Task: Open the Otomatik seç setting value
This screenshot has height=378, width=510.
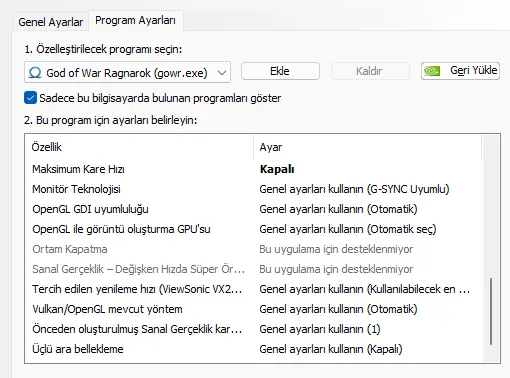Action: click(348, 229)
